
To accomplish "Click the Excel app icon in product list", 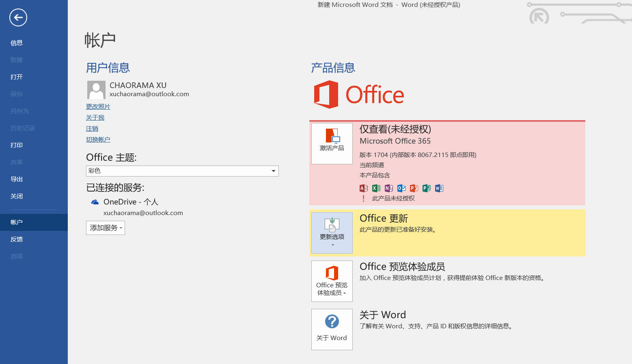I will tap(376, 188).
